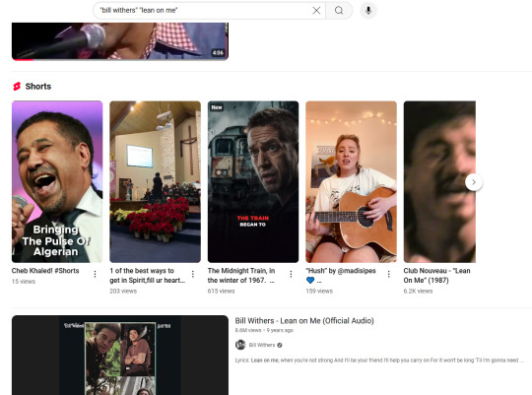532x395 pixels.
Task: Click the Bill Withers channel avatar
Action: (x=240, y=345)
